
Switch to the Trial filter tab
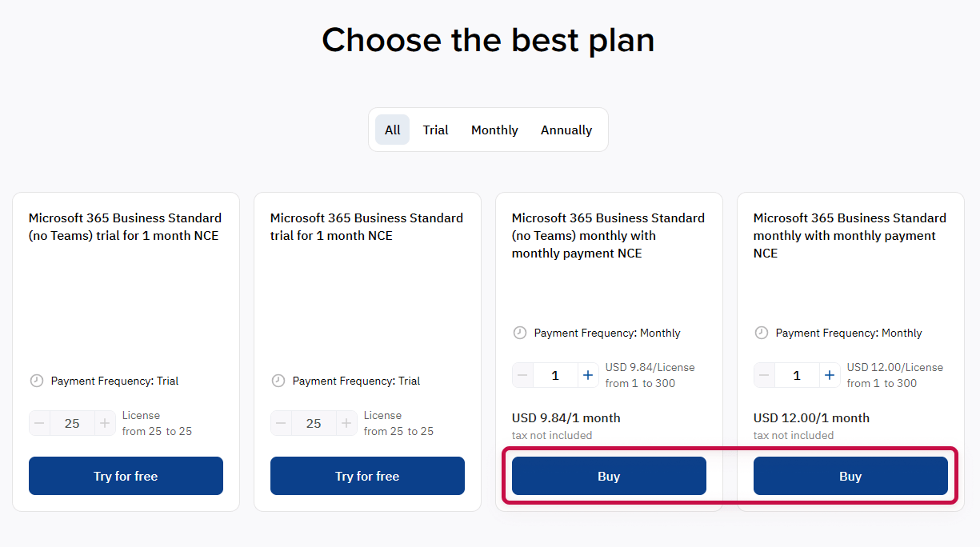[435, 129]
